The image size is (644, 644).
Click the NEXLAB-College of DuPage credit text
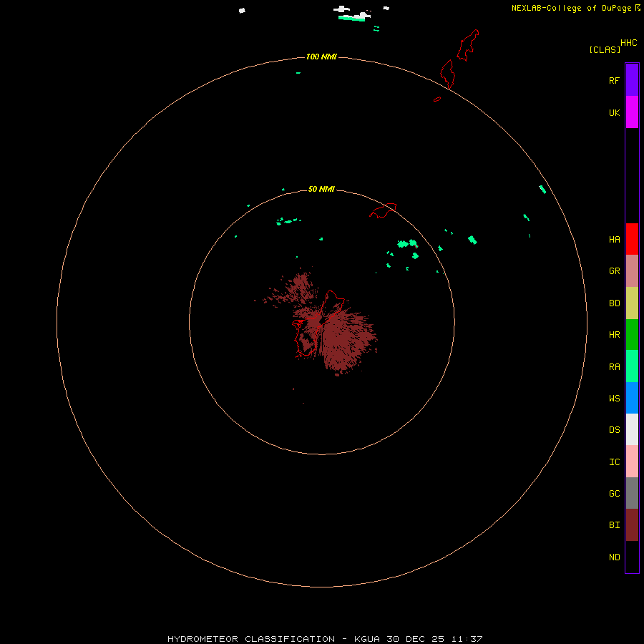pyautogui.click(x=571, y=8)
